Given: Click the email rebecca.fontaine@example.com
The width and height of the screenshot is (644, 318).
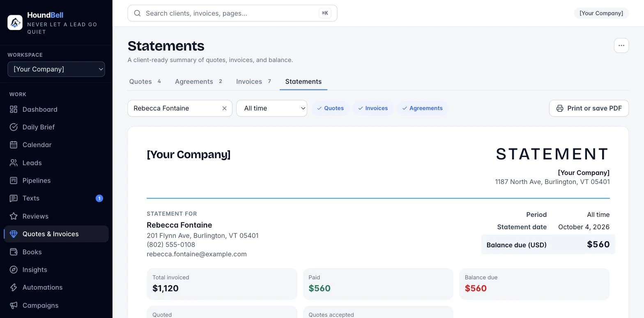Looking at the screenshot, I should tap(197, 254).
